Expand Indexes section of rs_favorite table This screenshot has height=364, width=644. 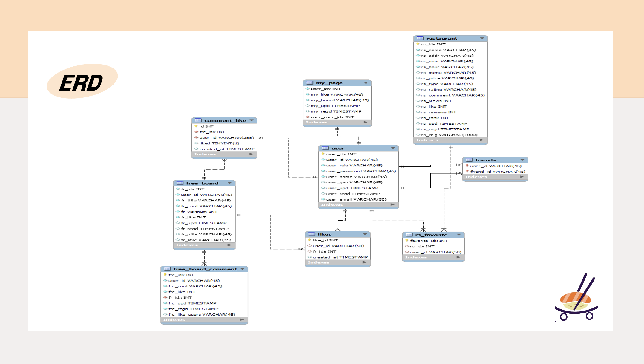[459, 257]
